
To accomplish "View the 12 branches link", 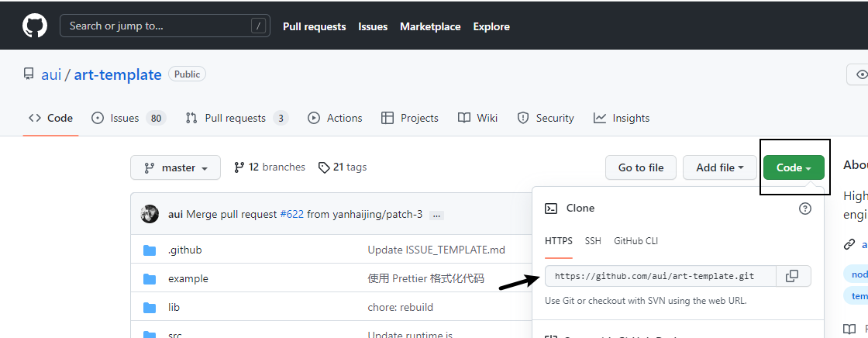I will (x=270, y=167).
